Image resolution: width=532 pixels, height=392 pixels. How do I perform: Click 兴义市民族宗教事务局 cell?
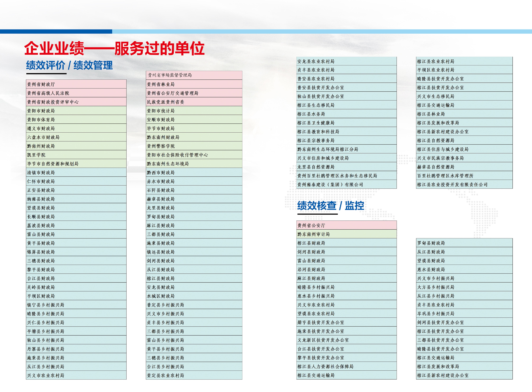(464, 158)
